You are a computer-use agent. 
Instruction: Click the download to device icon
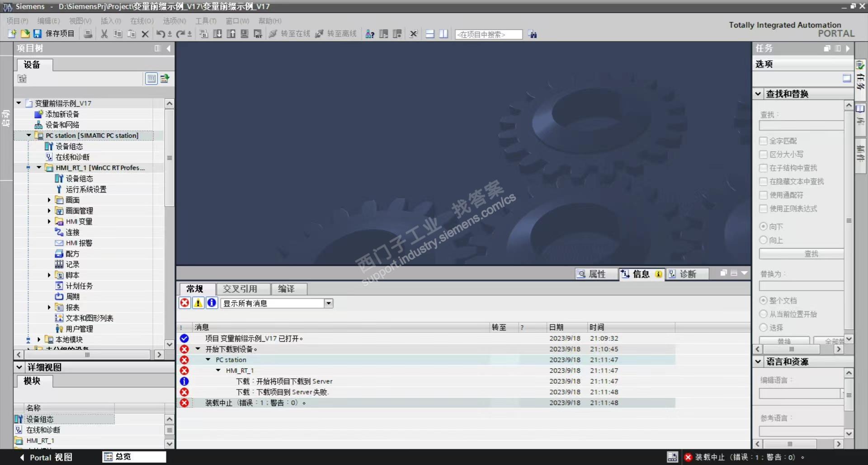click(217, 34)
